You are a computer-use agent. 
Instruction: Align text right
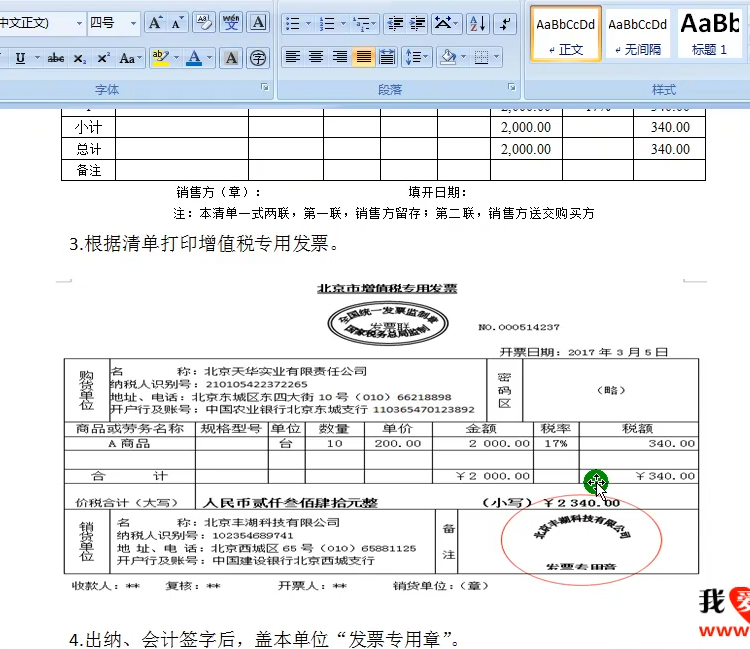340,57
